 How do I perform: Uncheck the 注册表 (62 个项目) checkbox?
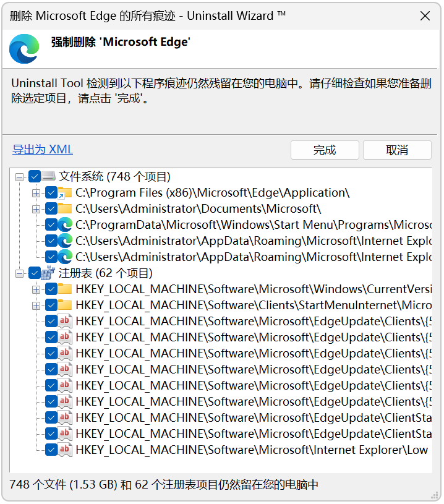coord(35,273)
